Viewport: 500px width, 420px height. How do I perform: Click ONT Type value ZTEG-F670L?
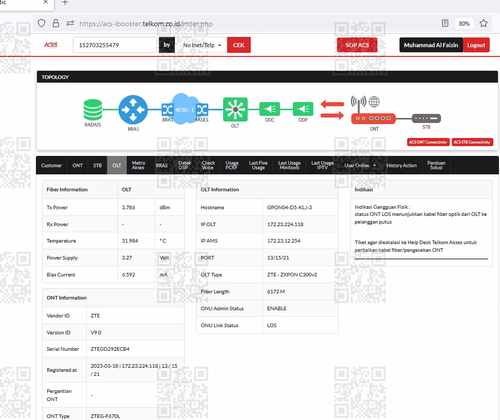[x=105, y=416]
